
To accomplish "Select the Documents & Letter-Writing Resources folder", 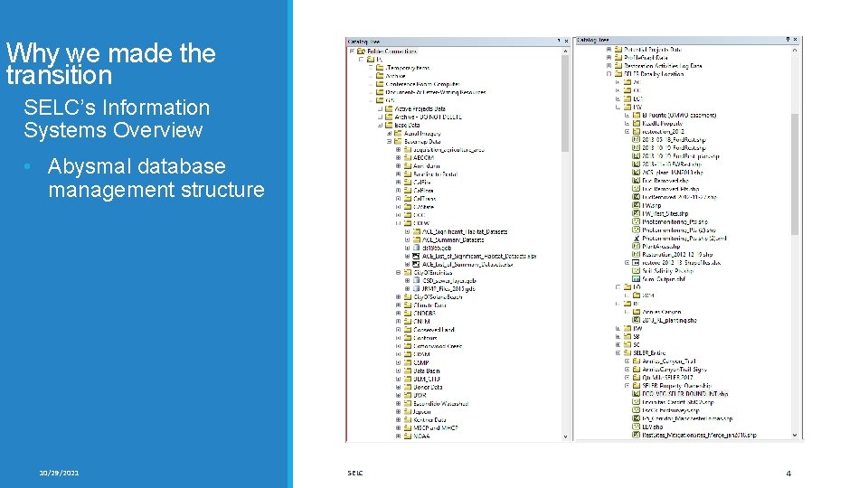I will pos(436,92).
